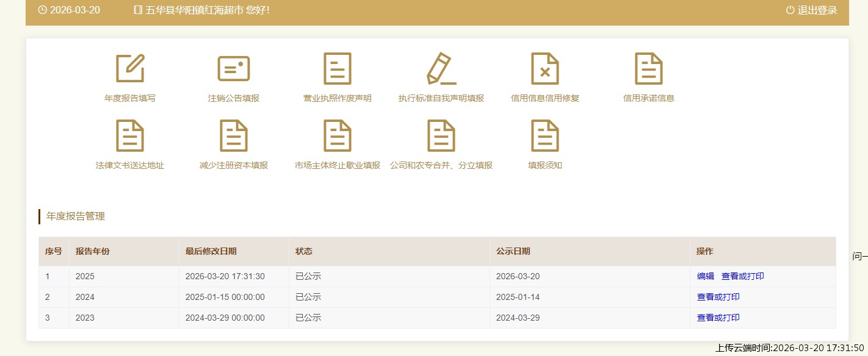Click 查看或打印 for the 2025 report
Image resolution: width=868 pixels, height=356 pixels.
point(742,276)
